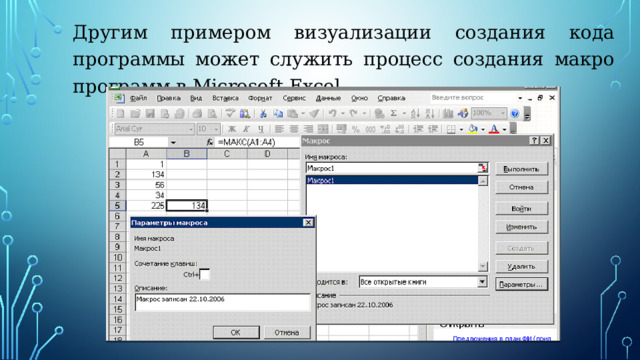Click the Удалить button
Image resolution: width=640 pixels, height=360 pixels.
coord(521,266)
